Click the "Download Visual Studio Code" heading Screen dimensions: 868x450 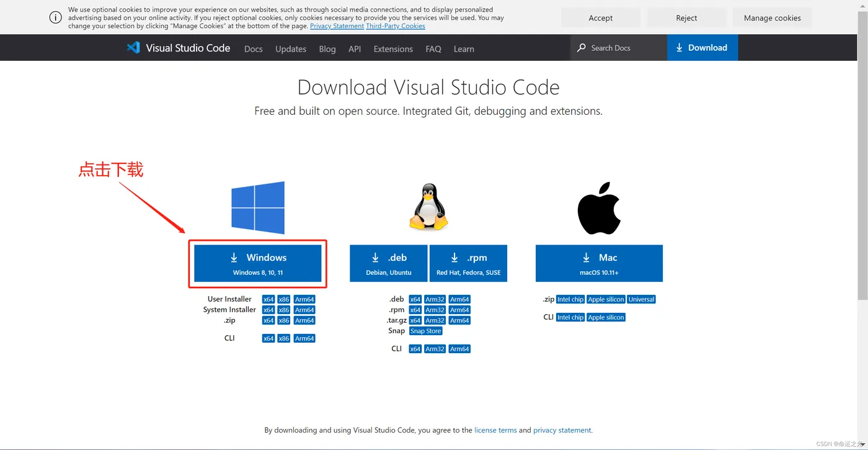[x=428, y=88]
